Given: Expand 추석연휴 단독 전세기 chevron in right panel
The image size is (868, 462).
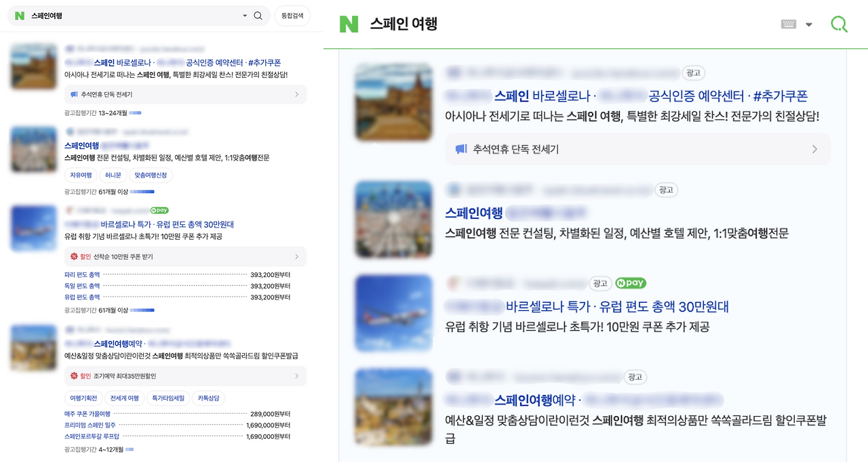Looking at the screenshot, I should coord(814,149).
